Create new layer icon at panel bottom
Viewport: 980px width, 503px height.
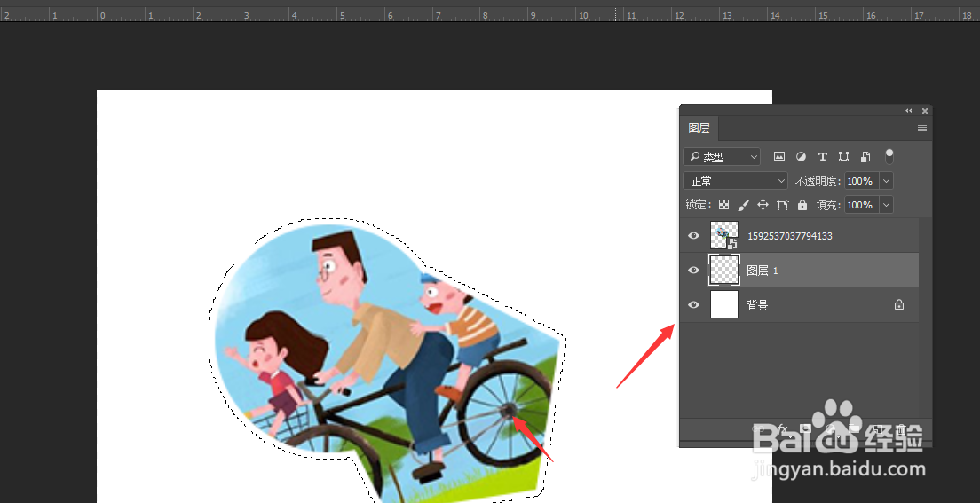click(x=880, y=428)
